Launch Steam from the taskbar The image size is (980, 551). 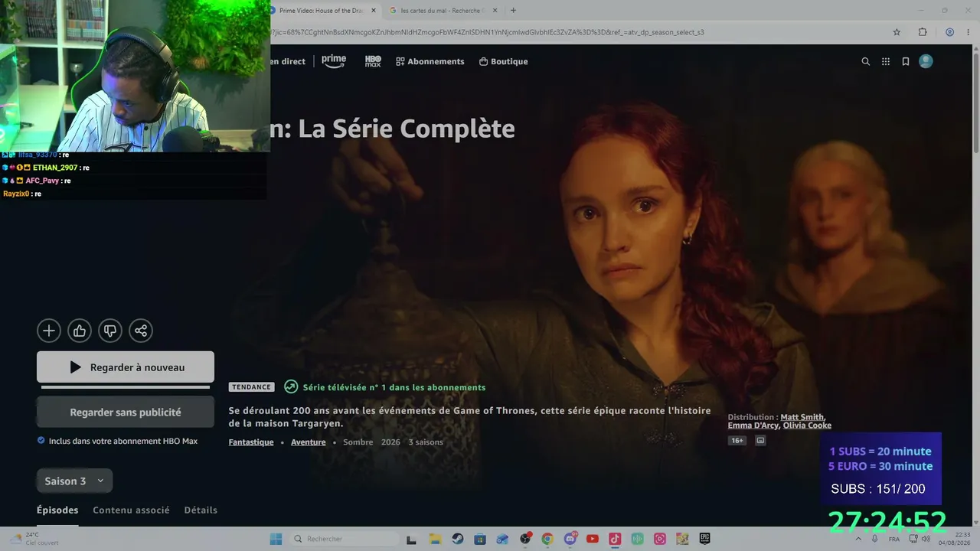(x=457, y=539)
